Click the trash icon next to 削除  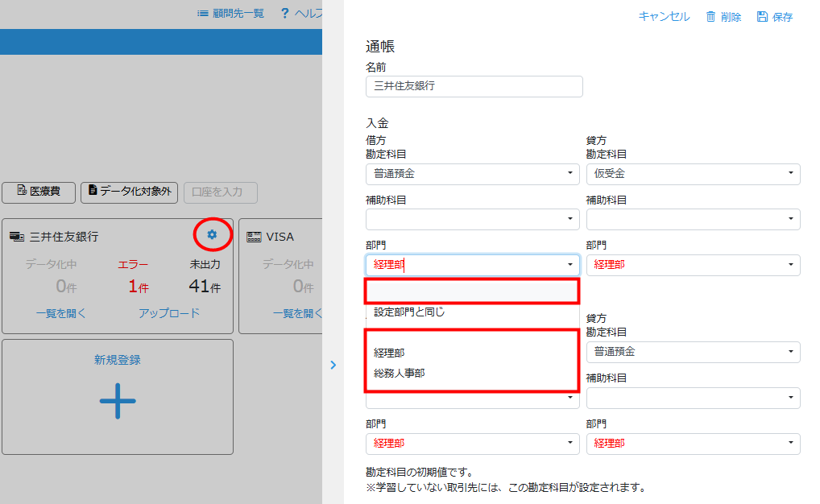tap(710, 17)
